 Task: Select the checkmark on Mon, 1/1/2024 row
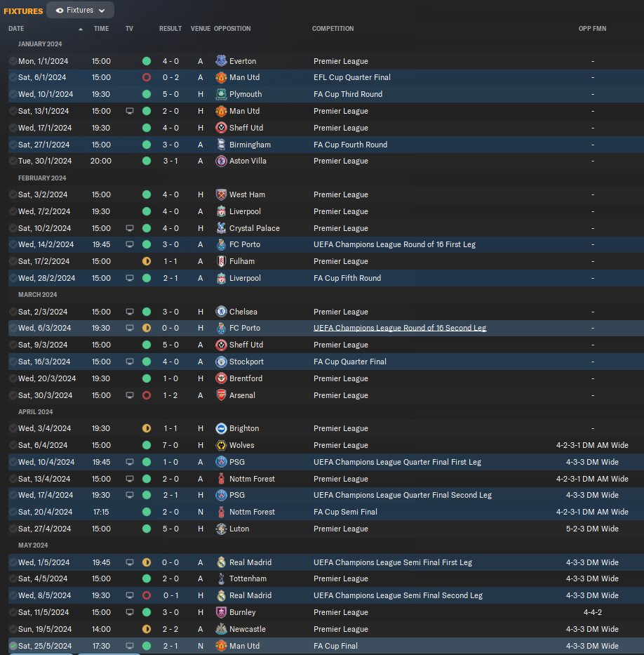(13, 61)
